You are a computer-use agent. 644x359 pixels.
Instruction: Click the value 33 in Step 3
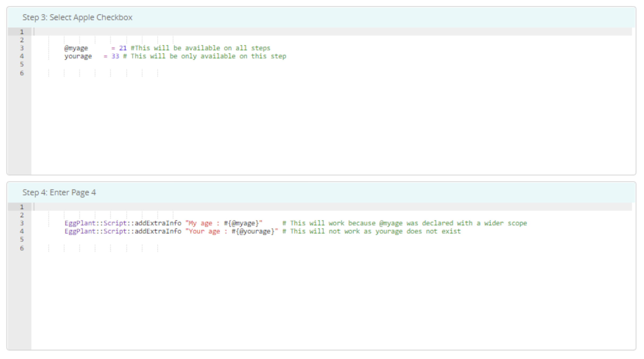(115, 56)
